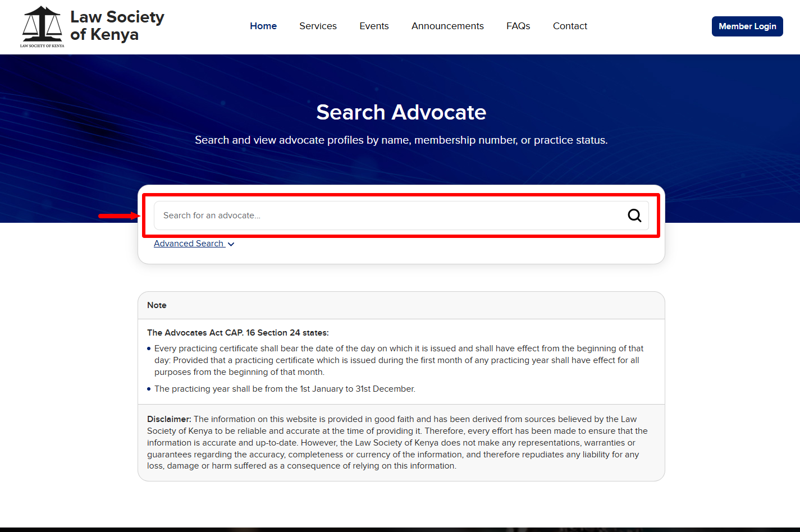The height and width of the screenshot is (532, 800).
Task: Go to the Home menu item
Action: coord(263,26)
